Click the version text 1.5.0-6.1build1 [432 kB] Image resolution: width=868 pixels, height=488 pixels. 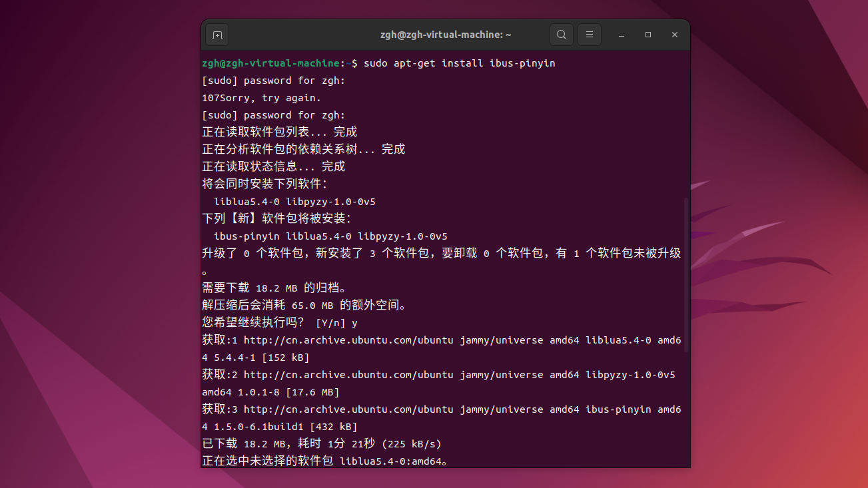(x=286, y=427)
